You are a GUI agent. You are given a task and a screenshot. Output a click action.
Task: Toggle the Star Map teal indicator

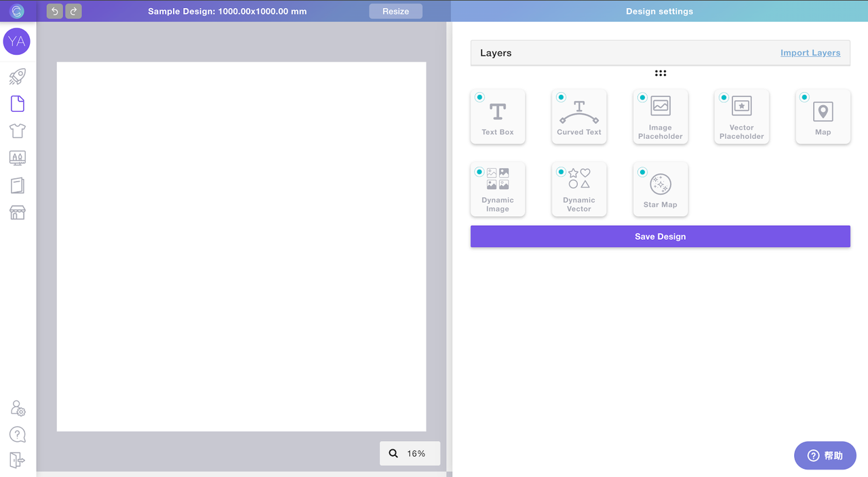[642, 172]
